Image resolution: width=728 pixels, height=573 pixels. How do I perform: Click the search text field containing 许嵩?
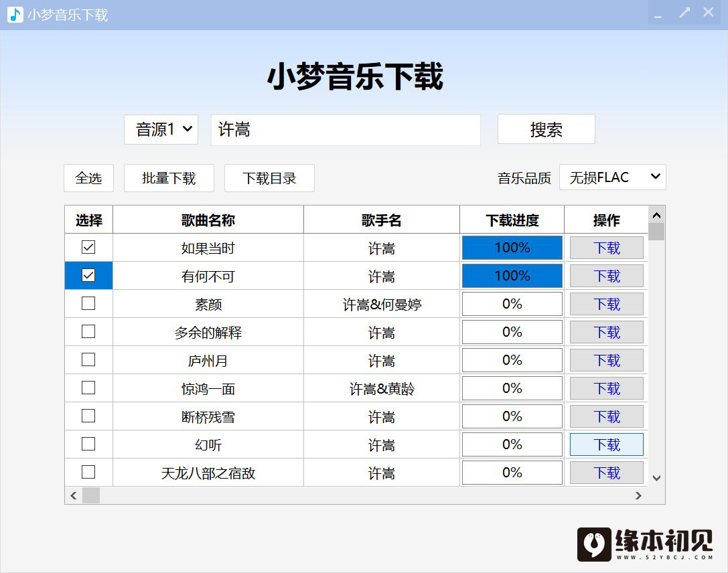point(346,130)
